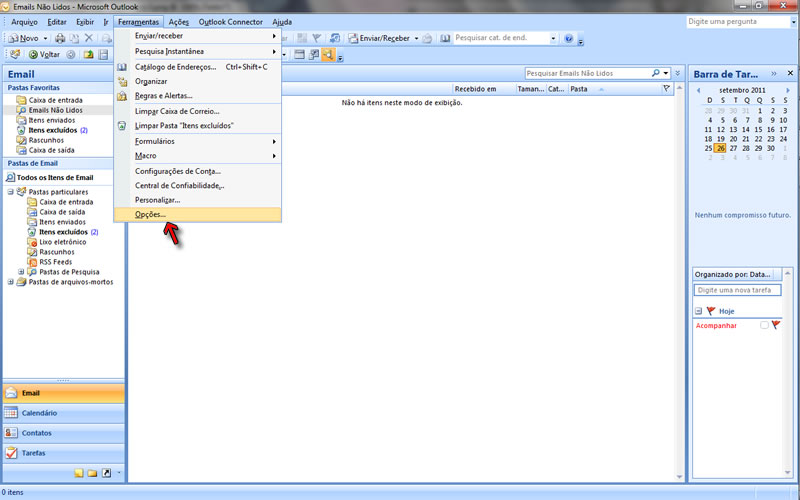
Task: Expand the Pastas de Pesquisa node
Action: click(x=21, y=272)
